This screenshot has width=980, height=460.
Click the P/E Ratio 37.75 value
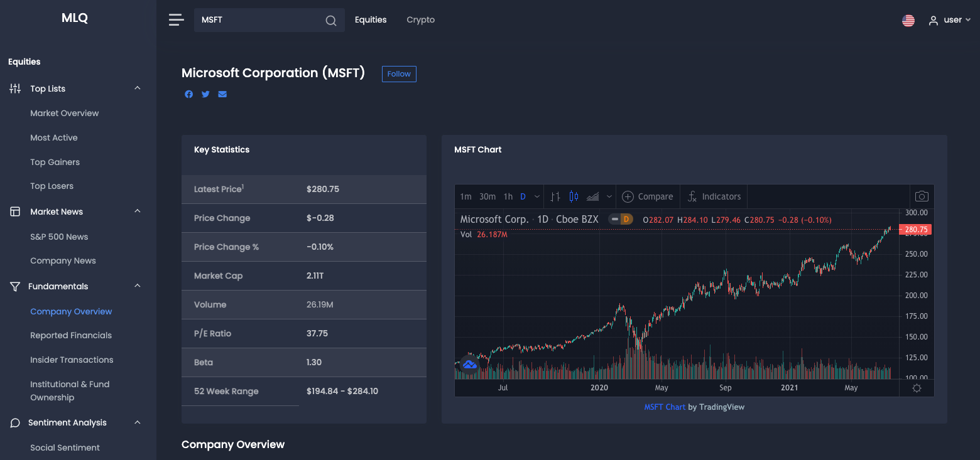[x=317, y=333]
